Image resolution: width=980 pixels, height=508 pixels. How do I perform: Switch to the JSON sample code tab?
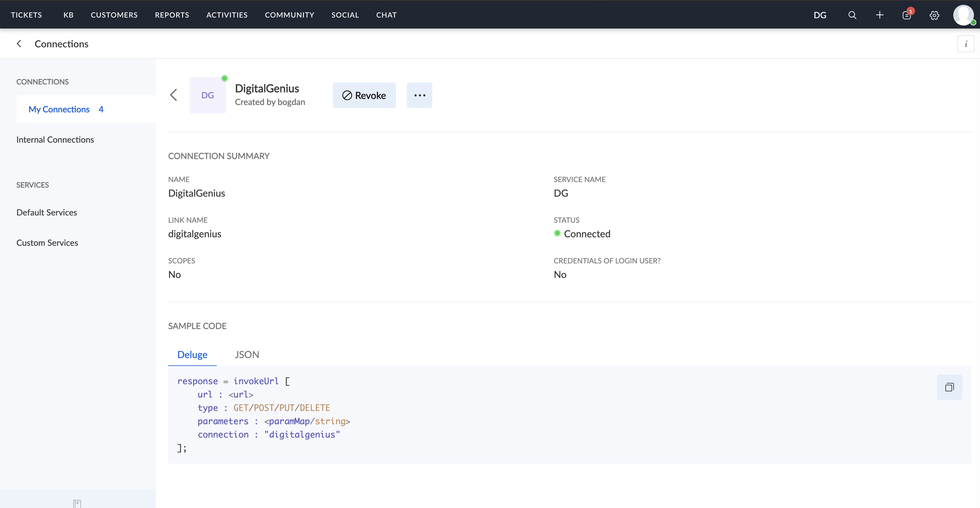pos(247,354)
